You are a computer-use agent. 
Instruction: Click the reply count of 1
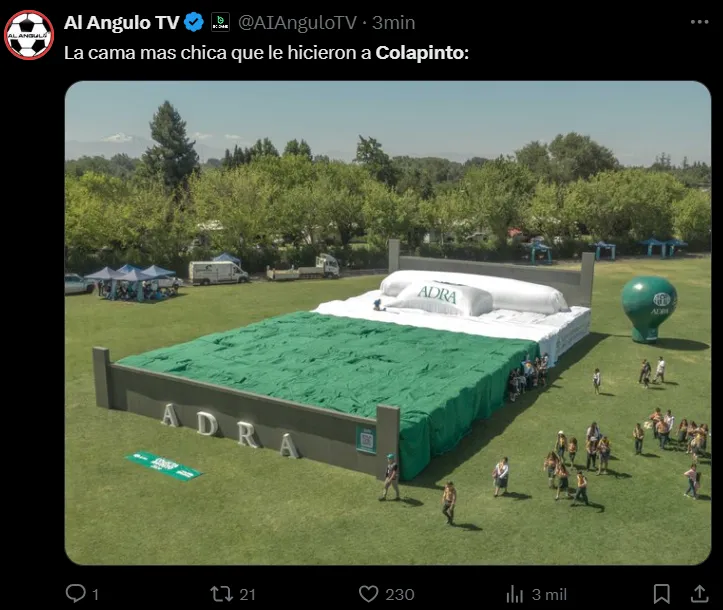[x=95, y=594]
